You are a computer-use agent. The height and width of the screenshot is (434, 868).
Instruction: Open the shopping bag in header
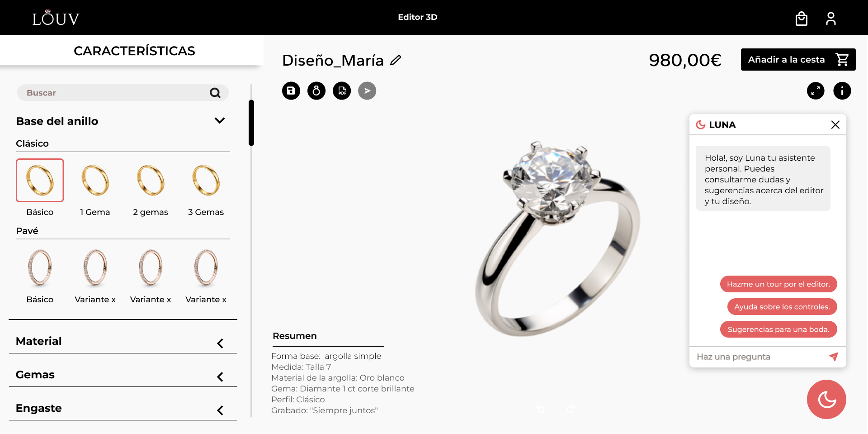802,19
